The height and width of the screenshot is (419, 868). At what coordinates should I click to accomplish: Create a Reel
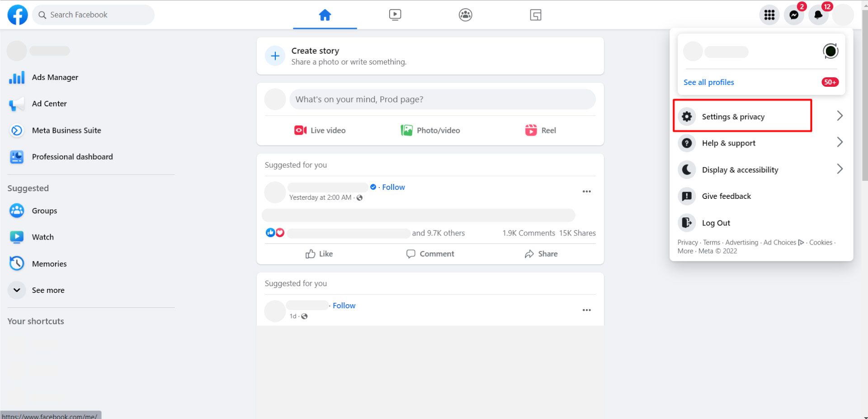[540, 131]
